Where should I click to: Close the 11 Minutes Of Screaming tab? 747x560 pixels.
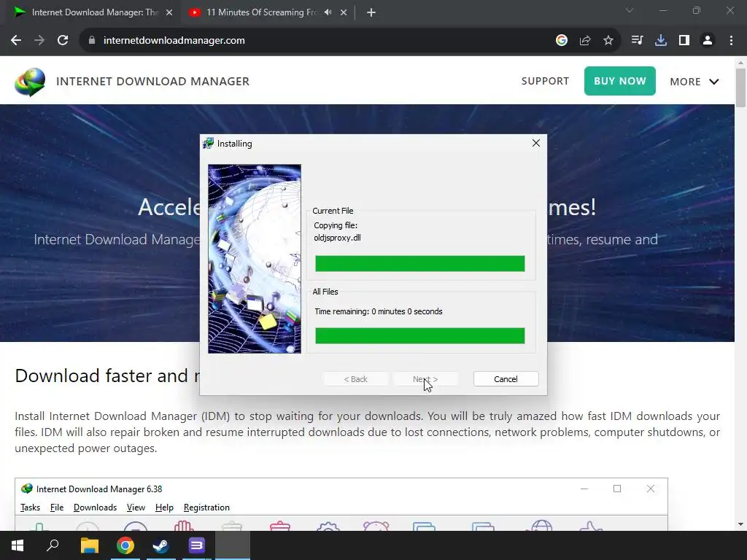[x=344, y=12]
